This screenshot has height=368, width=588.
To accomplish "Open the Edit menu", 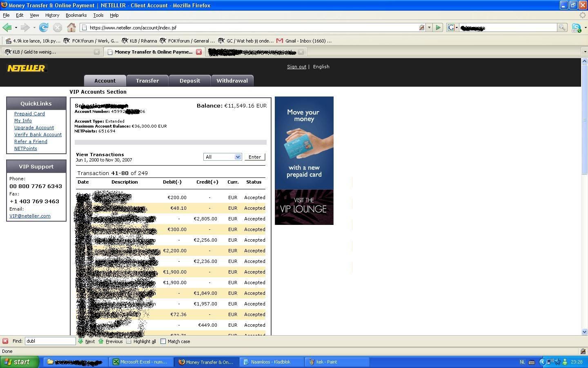I will click(20, 15).
